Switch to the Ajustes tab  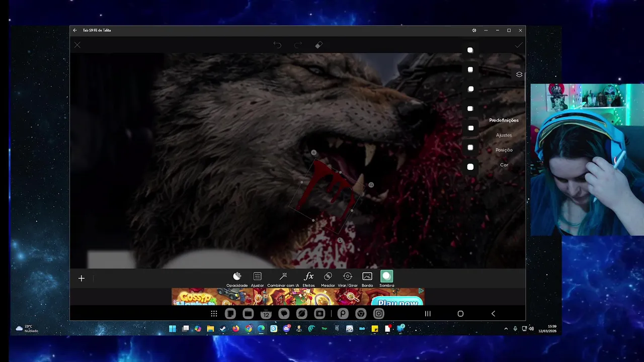[x=504, y=135]
